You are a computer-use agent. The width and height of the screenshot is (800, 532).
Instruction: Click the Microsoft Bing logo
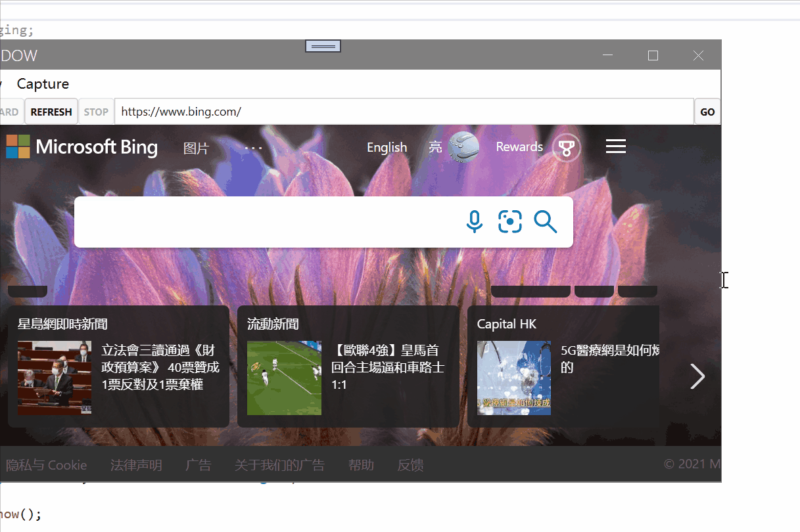tap(82, 146)
